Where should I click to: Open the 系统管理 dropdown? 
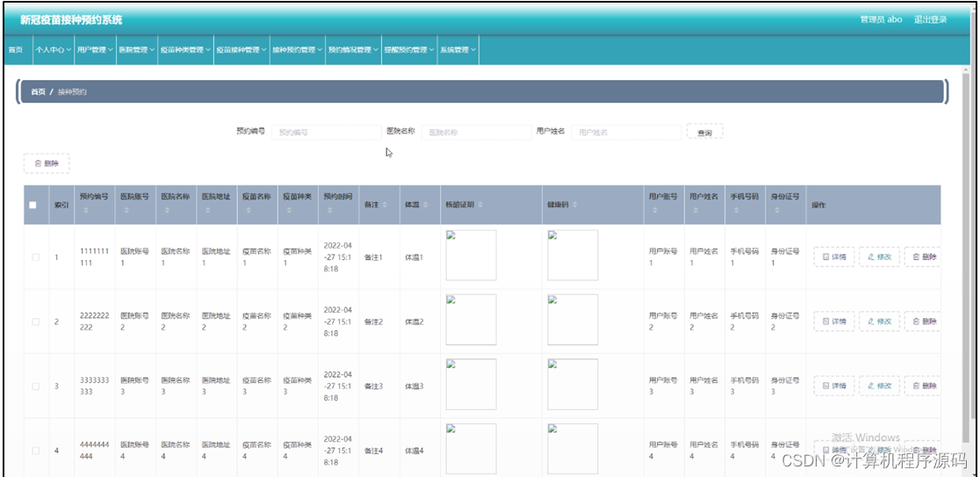458,50
